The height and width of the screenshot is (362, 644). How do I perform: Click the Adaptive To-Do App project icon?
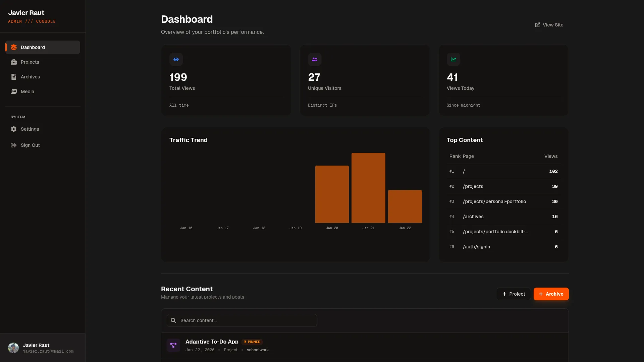pos(173,345)
